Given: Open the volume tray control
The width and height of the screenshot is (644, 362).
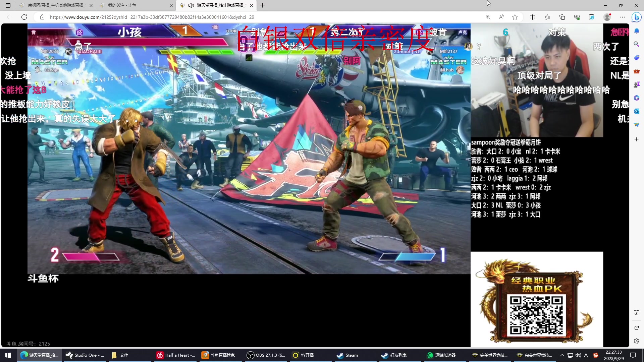Looking at the screenshot, I should 578,355.
